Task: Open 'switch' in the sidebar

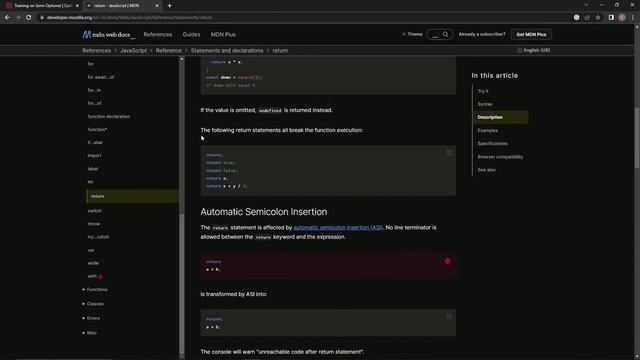Action: click(95, 211)
